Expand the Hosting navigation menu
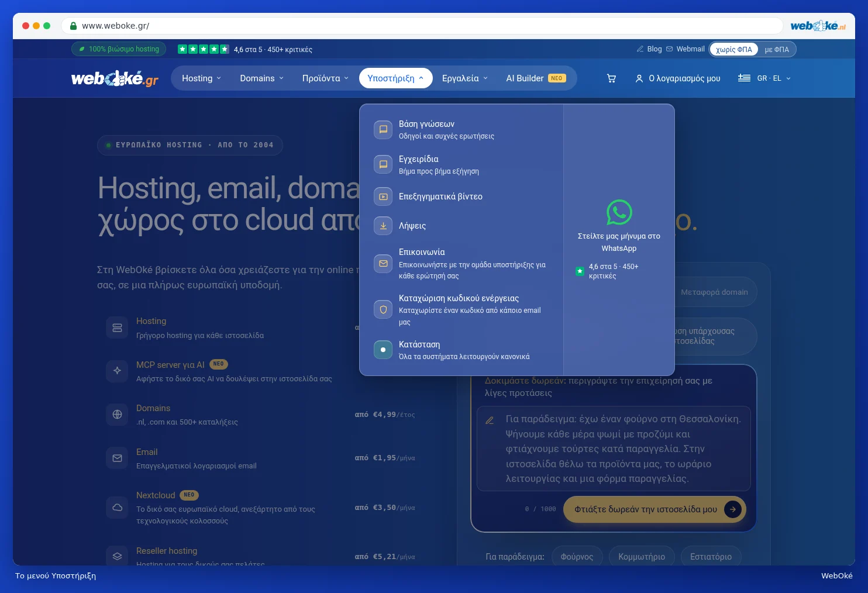 pyautogui.click(x=202, y=78)
